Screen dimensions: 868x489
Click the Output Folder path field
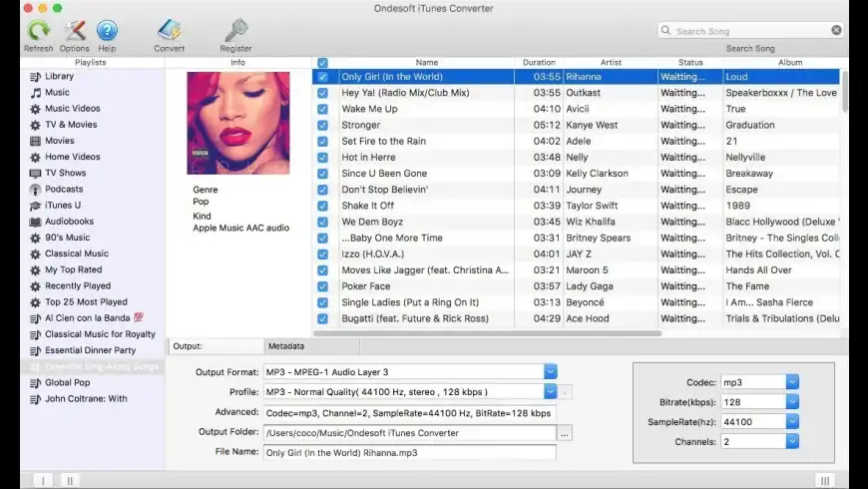[x=410, y=433]
